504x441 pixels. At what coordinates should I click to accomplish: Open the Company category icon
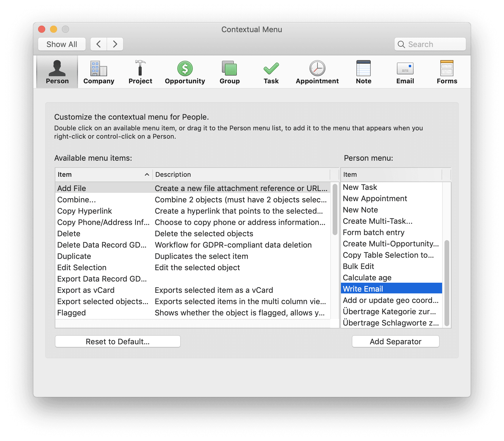pyautogui.click(x=99, y=72)
